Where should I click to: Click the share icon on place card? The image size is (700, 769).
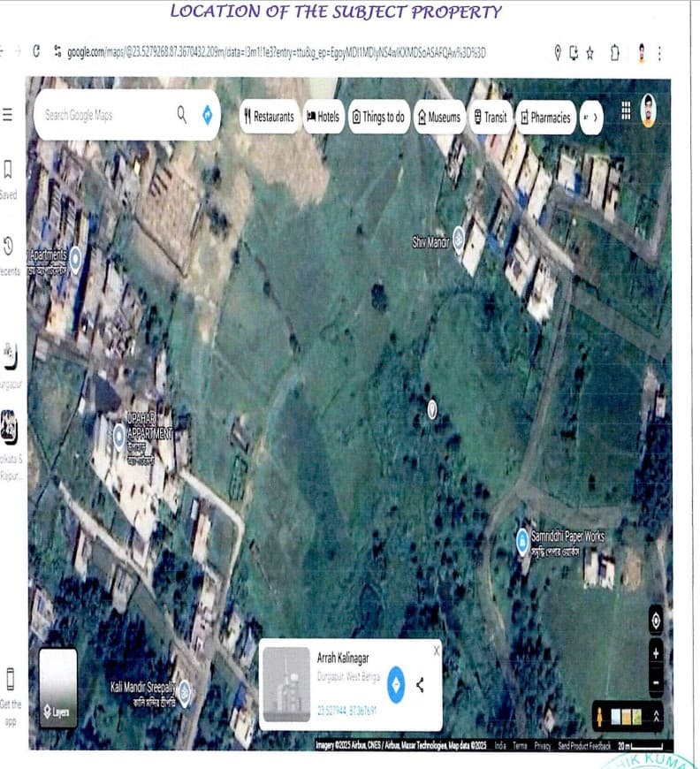point(420,685)
